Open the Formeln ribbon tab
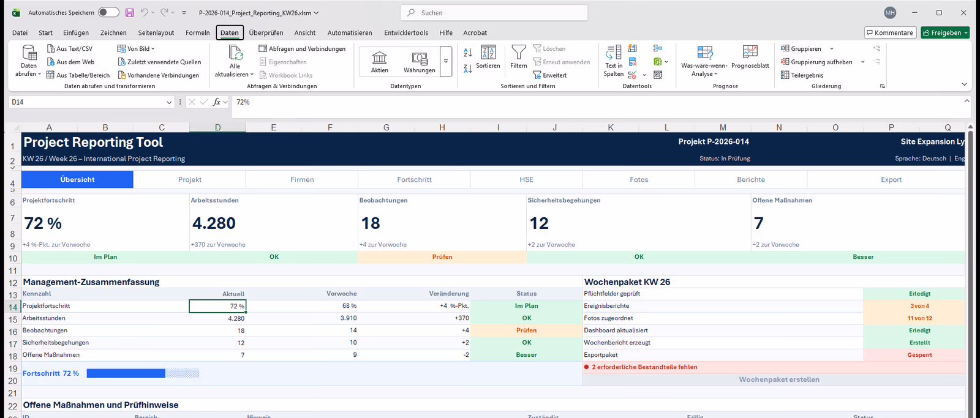The width and height of the screenshot is (980, 418). (x=197, y=32)
